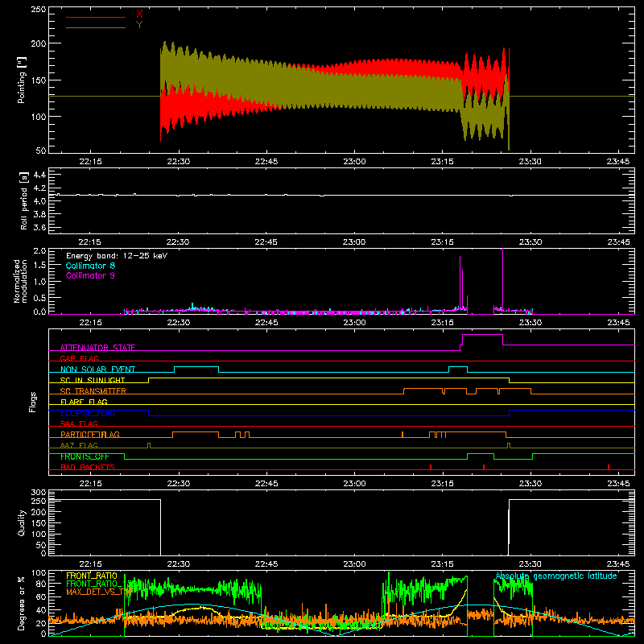Click the 300 tick on Quality axis

click(38, 493)
